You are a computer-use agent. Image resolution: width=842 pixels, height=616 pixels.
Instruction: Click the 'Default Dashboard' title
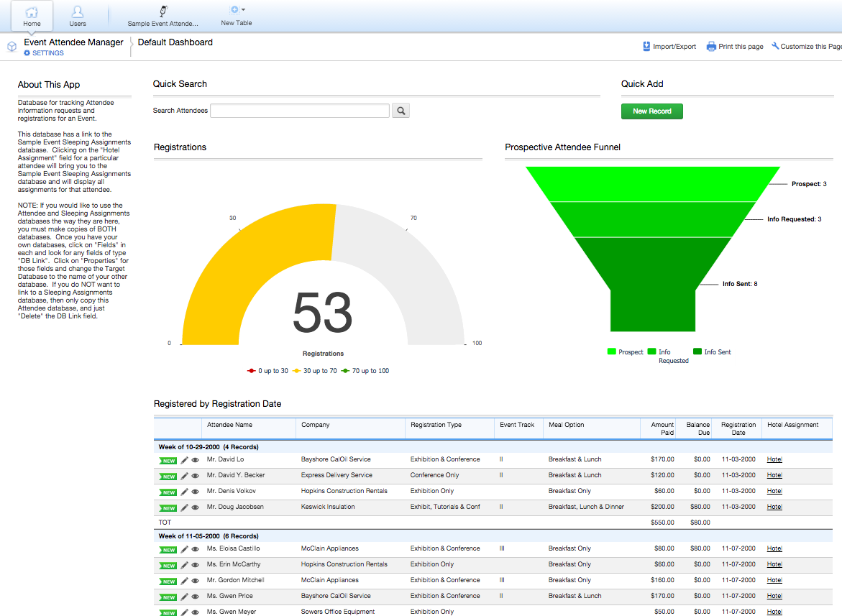[175, 42]
